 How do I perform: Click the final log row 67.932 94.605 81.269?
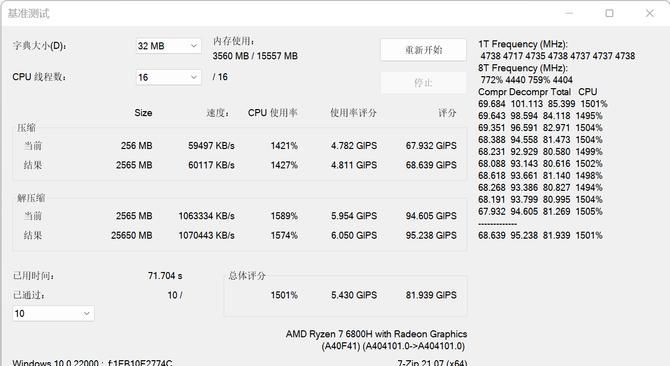point(541,211)
